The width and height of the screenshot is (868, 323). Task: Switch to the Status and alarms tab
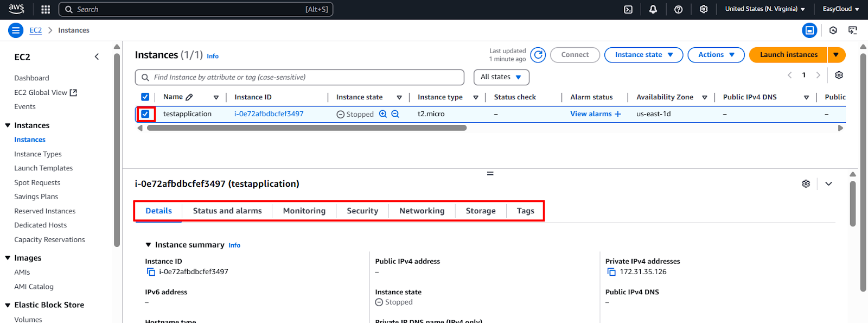click(x=227, y=211)
